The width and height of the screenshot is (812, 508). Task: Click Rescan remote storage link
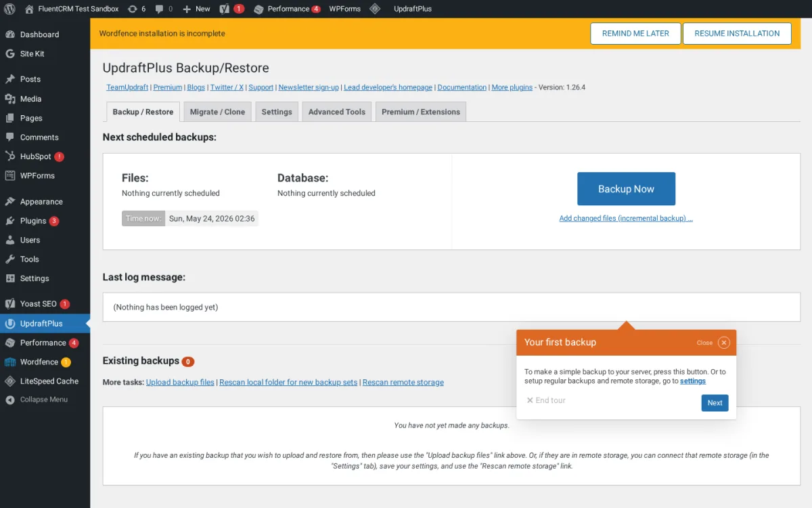(403, 382)
